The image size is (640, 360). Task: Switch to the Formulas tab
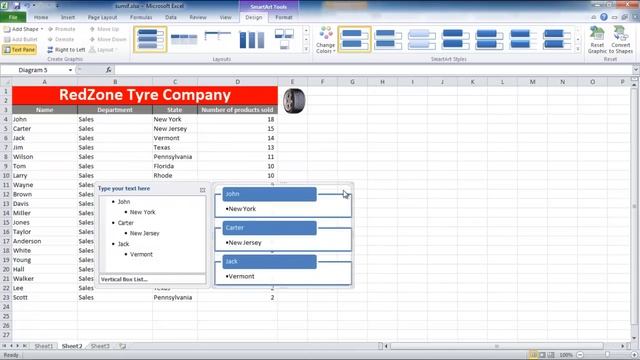tap(141, 17)
